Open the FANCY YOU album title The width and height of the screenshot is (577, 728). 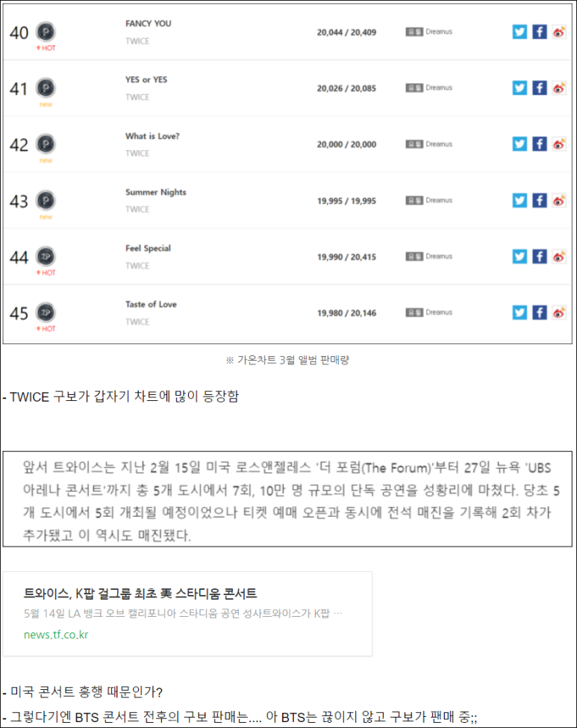pos(148,23)
